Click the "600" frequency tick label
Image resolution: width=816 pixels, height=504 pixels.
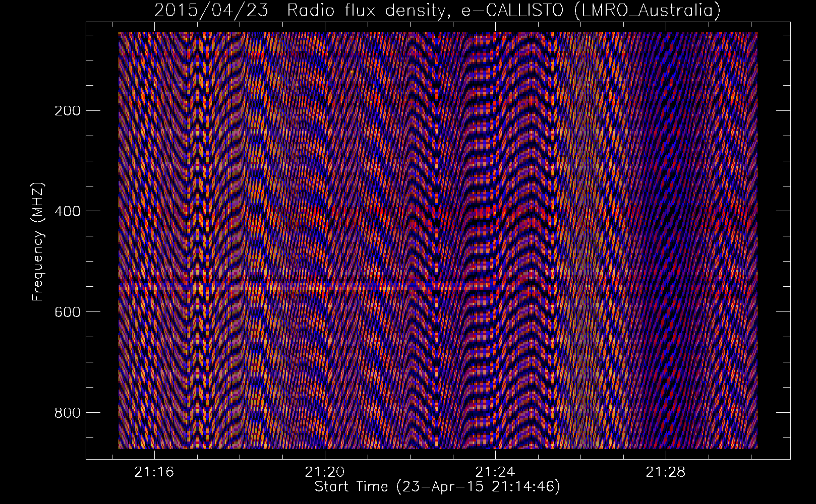coord(67,312)
